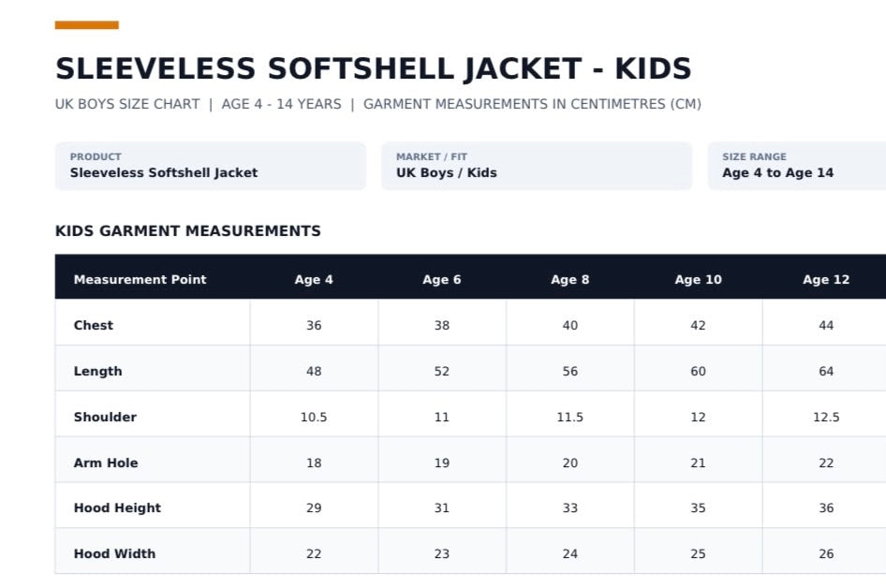Select the Arm Hole row label

(106, 463)
